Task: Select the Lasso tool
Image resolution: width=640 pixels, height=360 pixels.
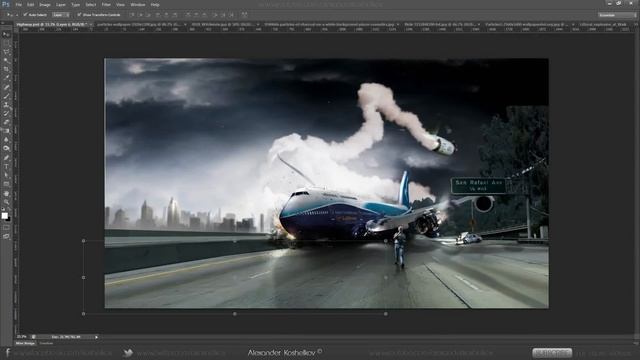Action: pos(6,52)
